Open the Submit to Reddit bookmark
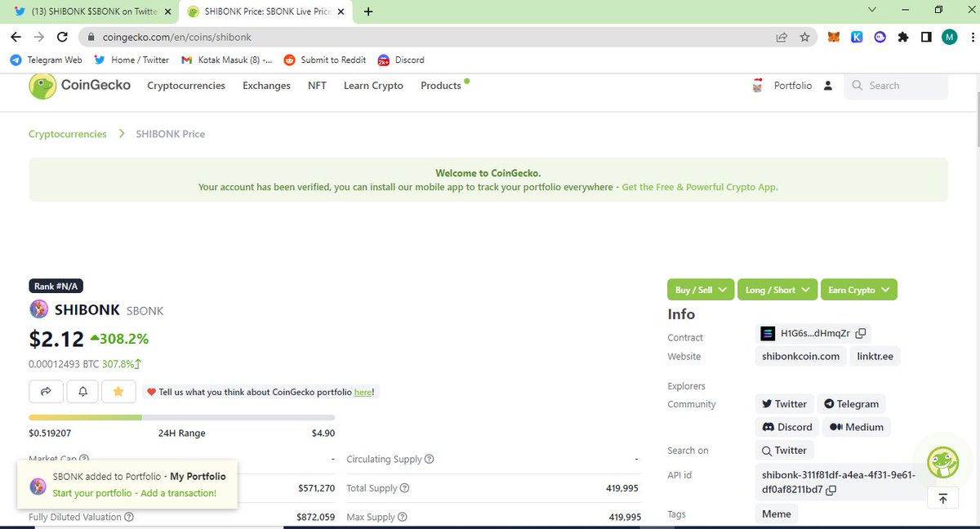Image resolution: width=980 pixels, height=529 pixels. [325, 60]
